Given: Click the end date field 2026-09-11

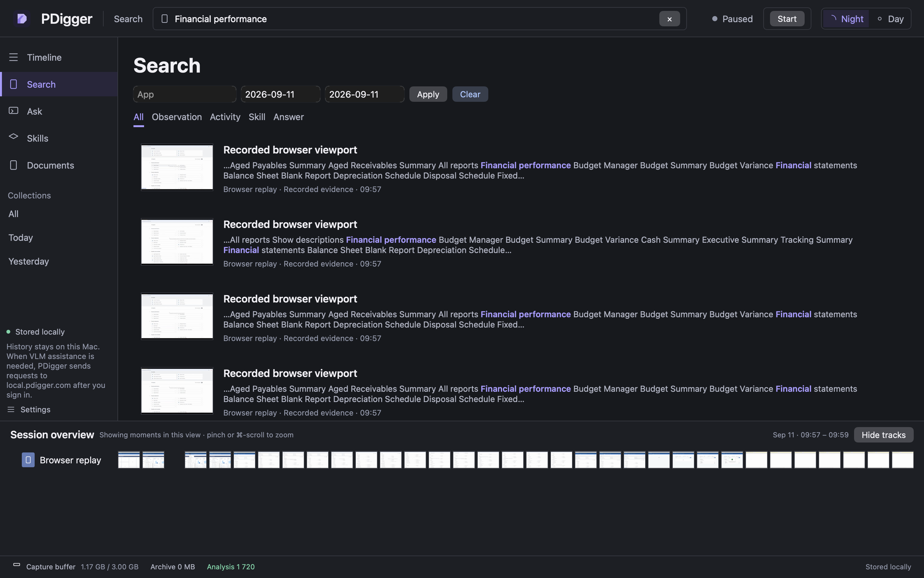Looking at the screenshot, I should pyautogui.click(x=365, y=94).
